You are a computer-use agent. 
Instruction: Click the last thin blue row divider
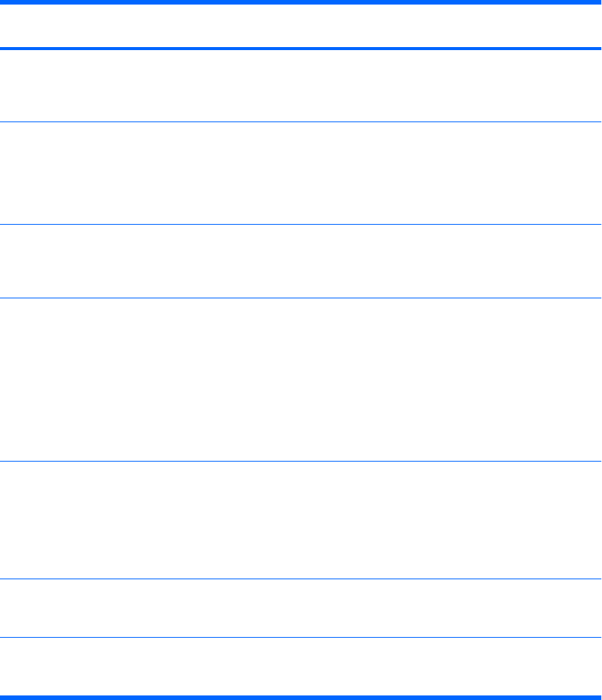click(301, 637)
